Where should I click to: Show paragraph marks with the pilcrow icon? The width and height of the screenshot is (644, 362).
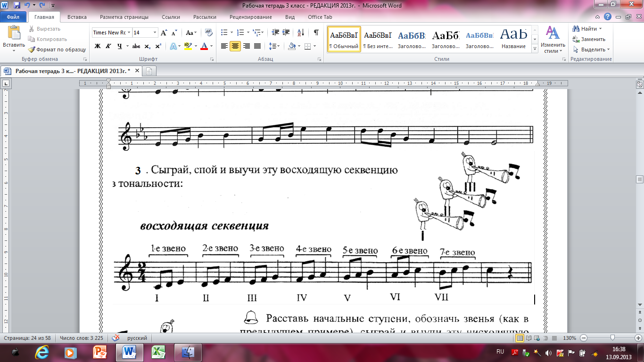pos(316,33)
